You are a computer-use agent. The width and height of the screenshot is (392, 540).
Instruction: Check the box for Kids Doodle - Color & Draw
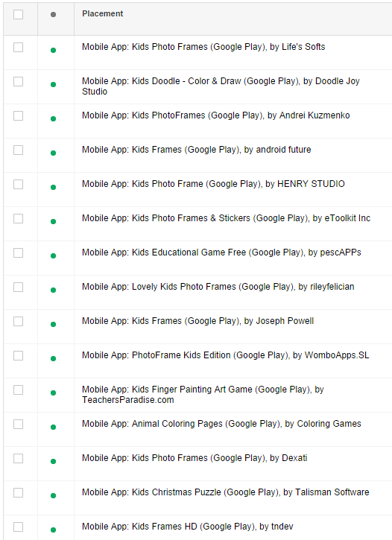point(18,82)
